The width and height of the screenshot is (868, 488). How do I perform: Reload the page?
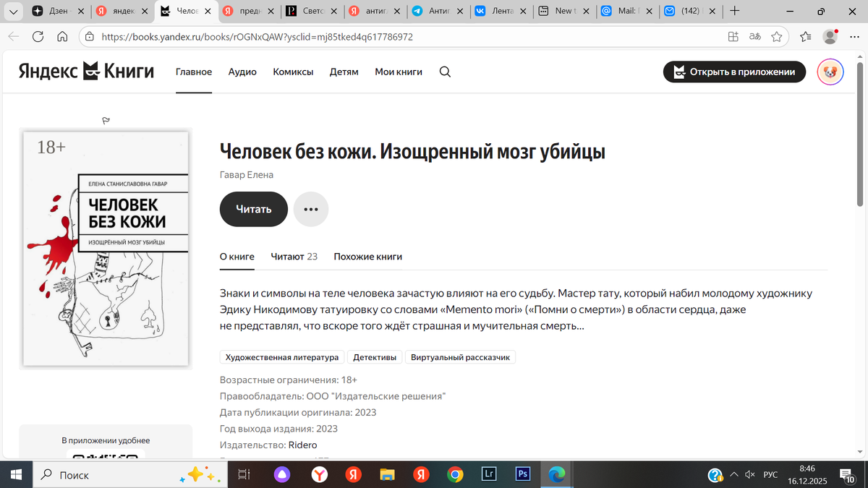(x=38, y=37)
